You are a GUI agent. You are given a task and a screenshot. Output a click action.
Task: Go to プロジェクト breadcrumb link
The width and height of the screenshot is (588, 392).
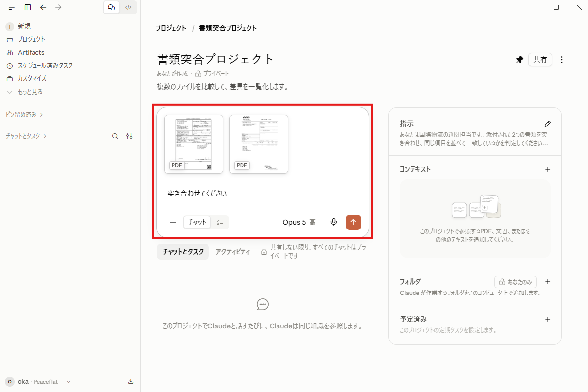171,28
